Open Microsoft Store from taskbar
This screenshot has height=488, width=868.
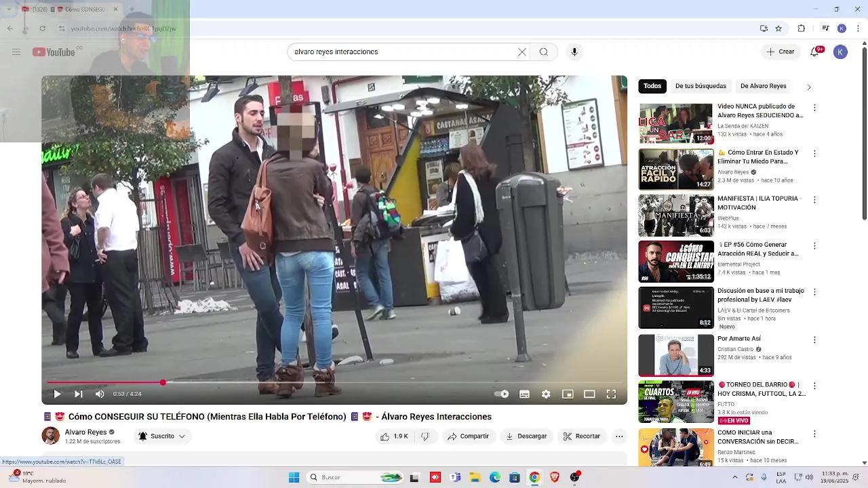coord(515,477)
